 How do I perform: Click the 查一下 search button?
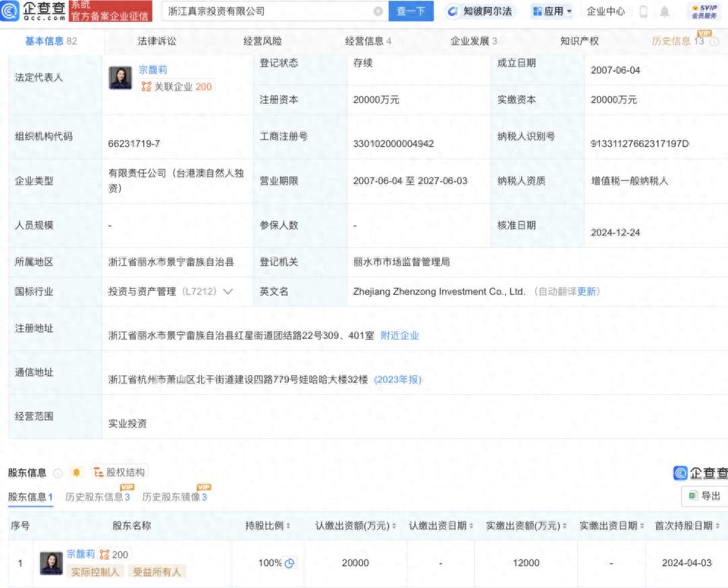tap(411, 11)
